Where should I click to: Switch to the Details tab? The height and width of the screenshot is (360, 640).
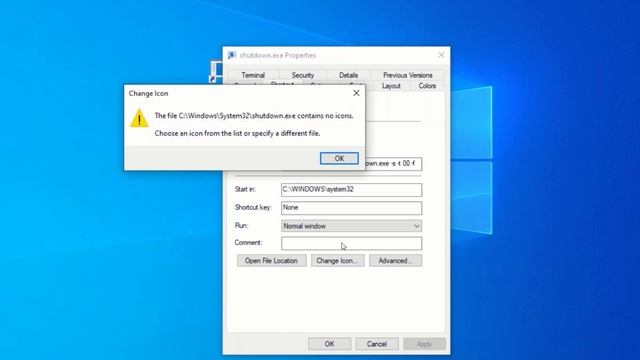348,75
